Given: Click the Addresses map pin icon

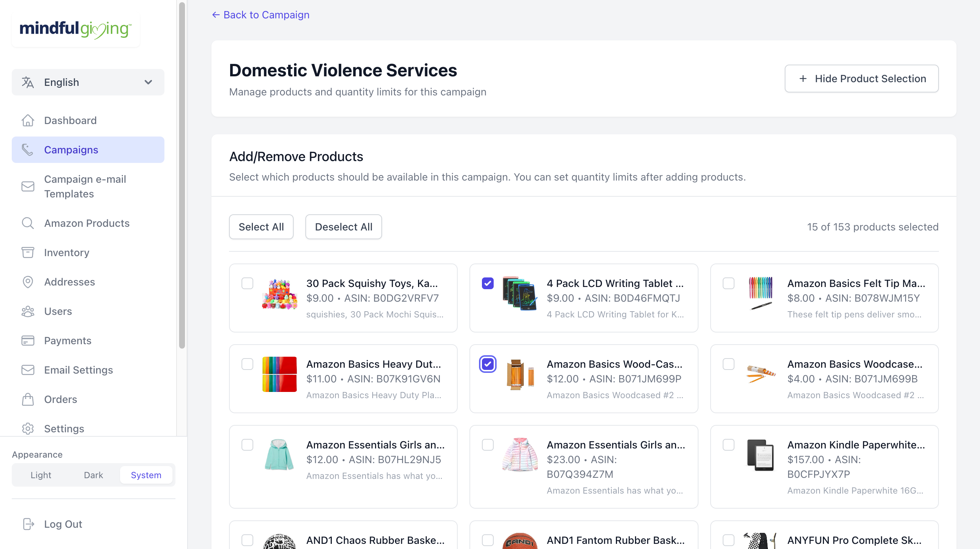Looking at the screenshot, I should pos(28,282).
